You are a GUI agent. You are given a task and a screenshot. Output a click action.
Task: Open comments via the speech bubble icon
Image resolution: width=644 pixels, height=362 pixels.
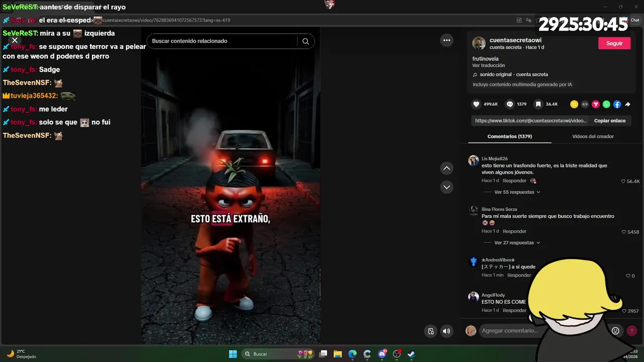click(510, 104)
